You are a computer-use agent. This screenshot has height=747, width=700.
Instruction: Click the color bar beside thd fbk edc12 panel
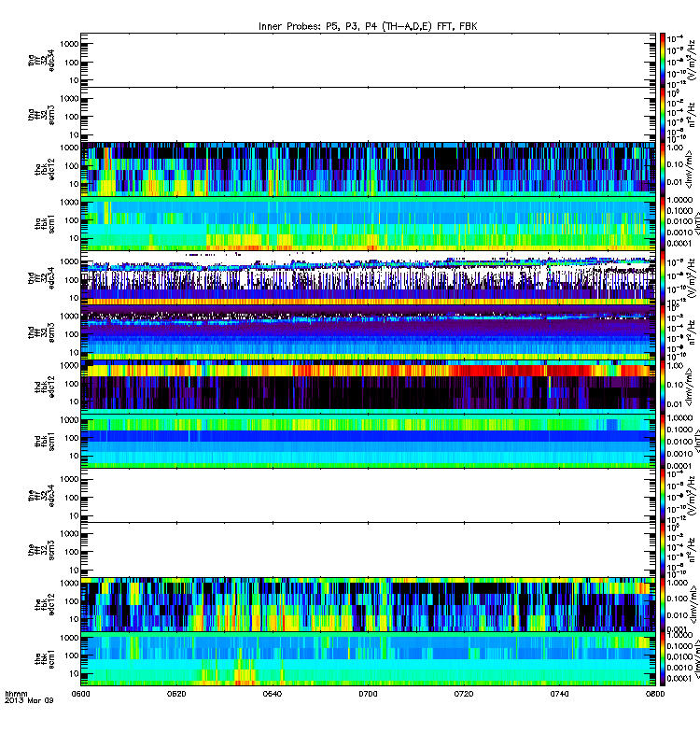click(x=663, y=387)
